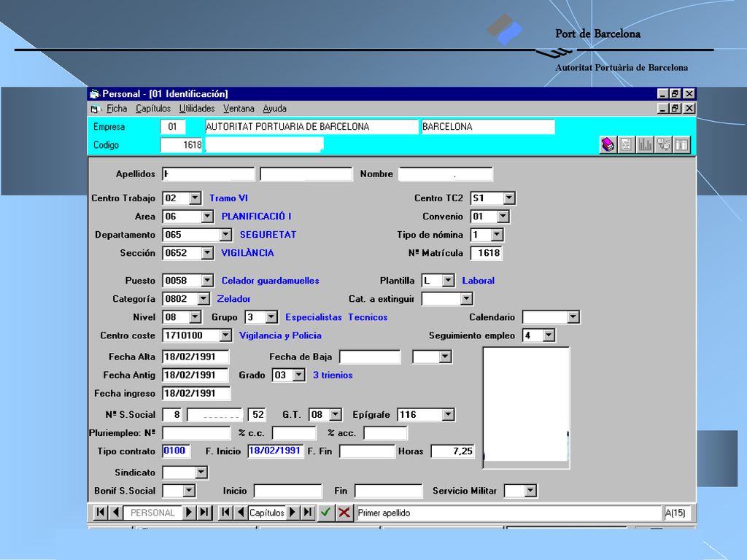This screenshot has width=747, height=560.
Task: Expand the Puesto dropdown showing 0058
Action: click(x=206, y=281)
